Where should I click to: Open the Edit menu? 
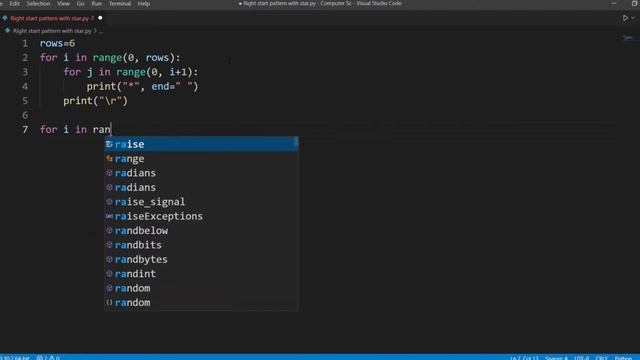(x=14, y=4)
